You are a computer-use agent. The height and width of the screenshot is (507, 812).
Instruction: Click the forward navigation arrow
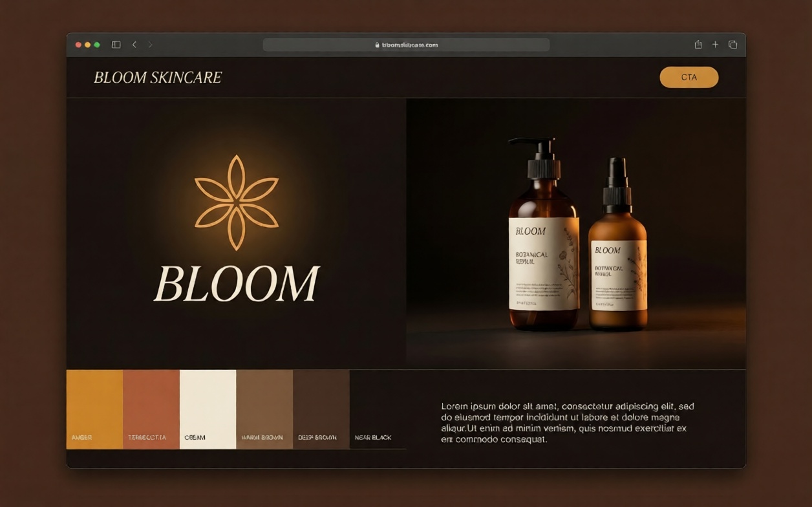point(149,44)
